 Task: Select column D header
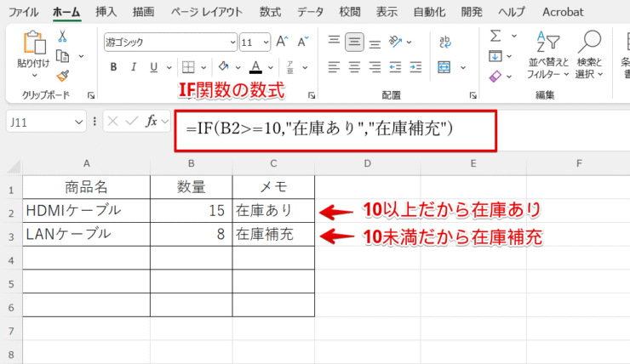pos(367,163)
